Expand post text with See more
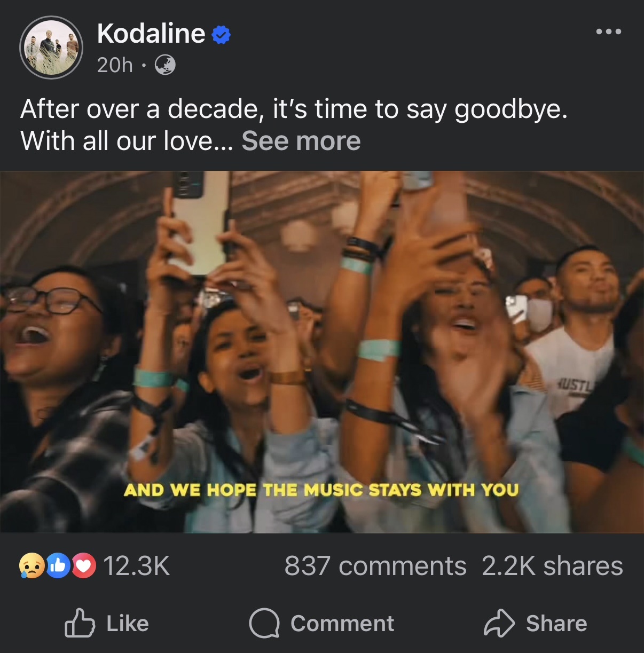Screen dimensions: 644x653 pos(301,141)
